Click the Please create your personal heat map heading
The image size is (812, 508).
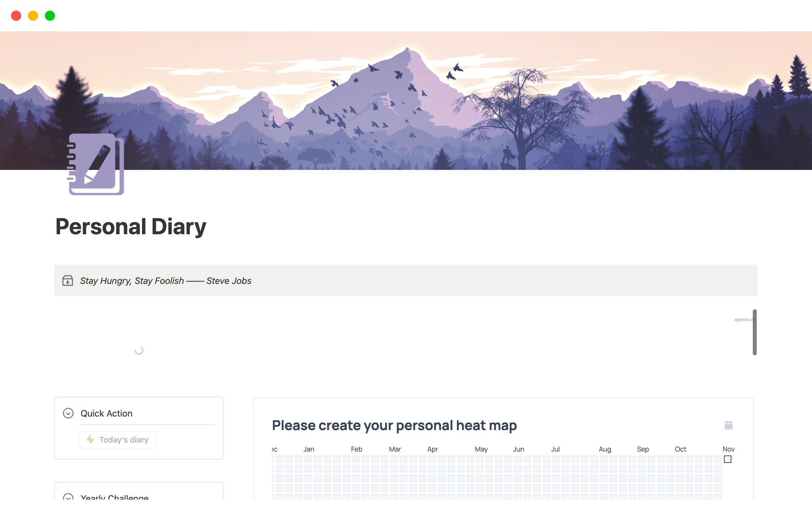pos(394,425)
